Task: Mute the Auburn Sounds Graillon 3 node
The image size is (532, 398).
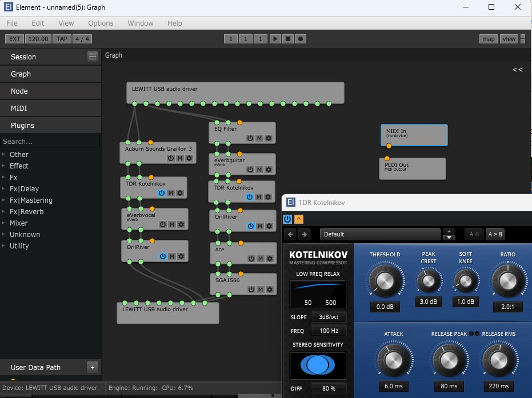Action: coord(180,158)
